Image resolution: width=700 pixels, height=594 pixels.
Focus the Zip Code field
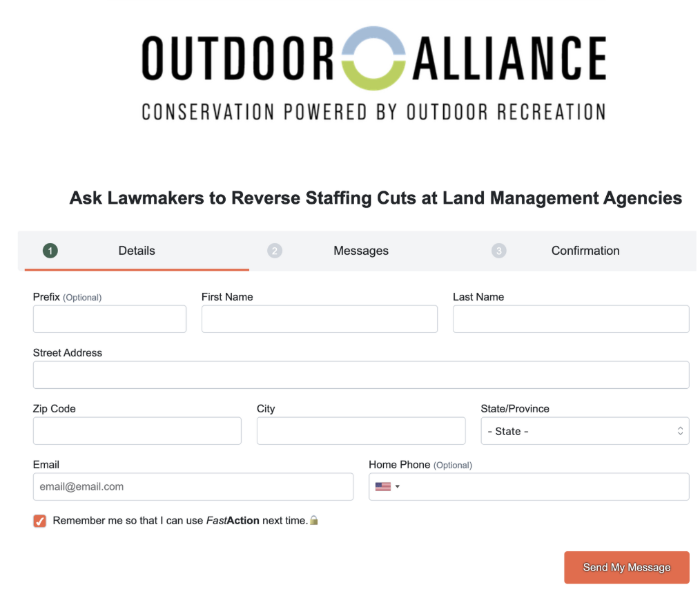[137, 431]
